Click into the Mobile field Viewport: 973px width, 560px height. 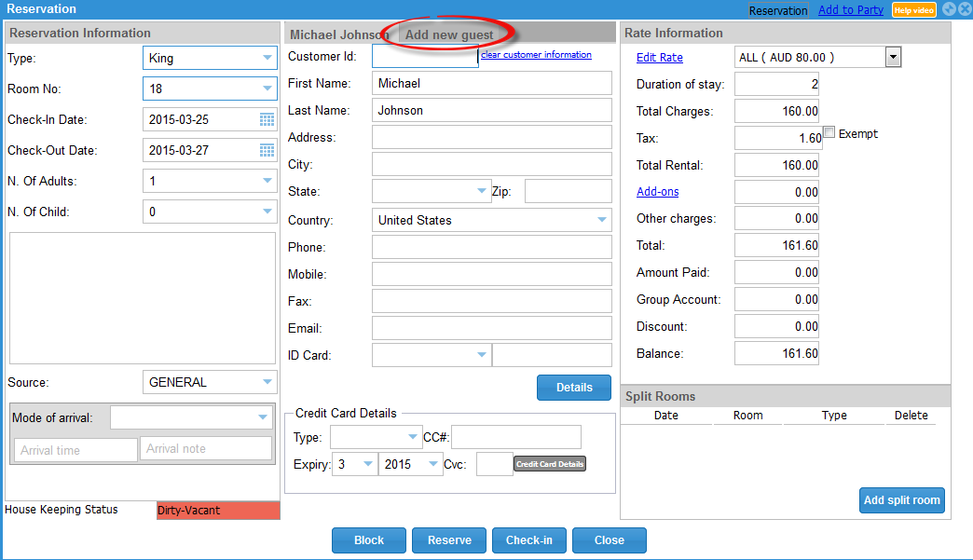click(491, 274)
